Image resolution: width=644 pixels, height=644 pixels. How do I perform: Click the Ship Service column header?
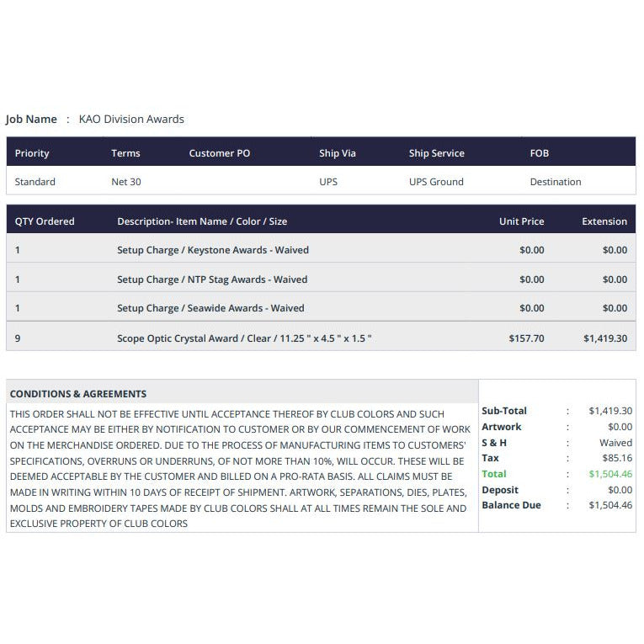coord(437,153)
